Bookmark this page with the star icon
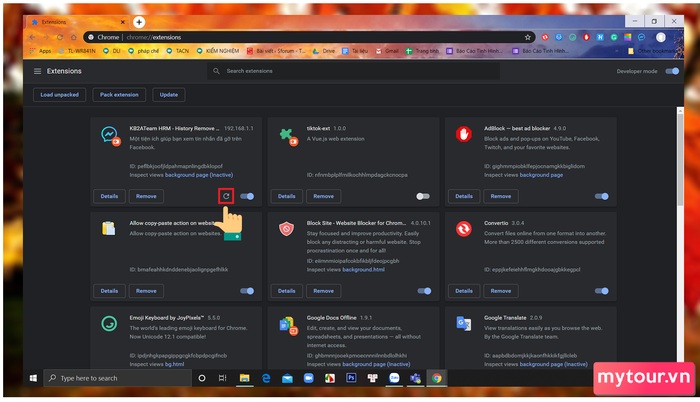 click(x=528, y=38)
